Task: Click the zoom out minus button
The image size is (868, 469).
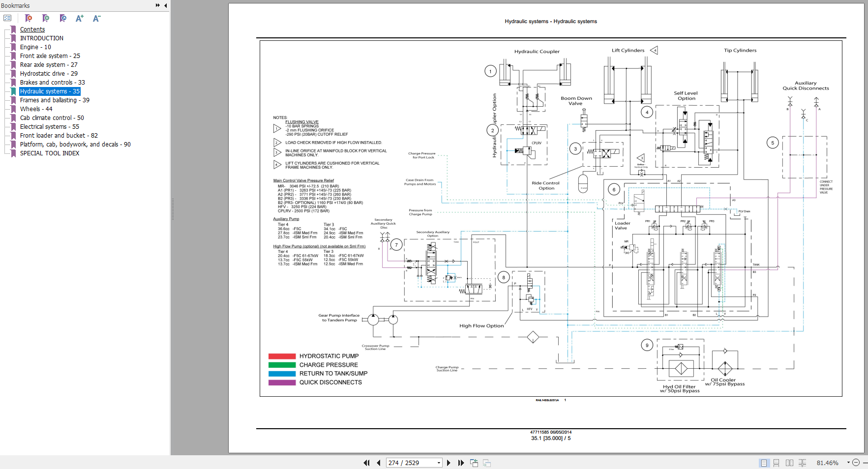Action: pos(856,463)
